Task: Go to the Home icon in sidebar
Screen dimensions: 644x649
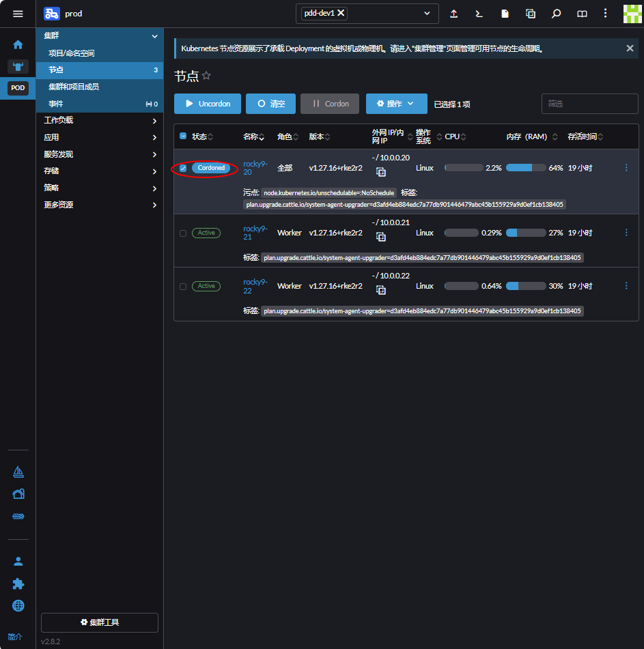Action: (18, 45)
